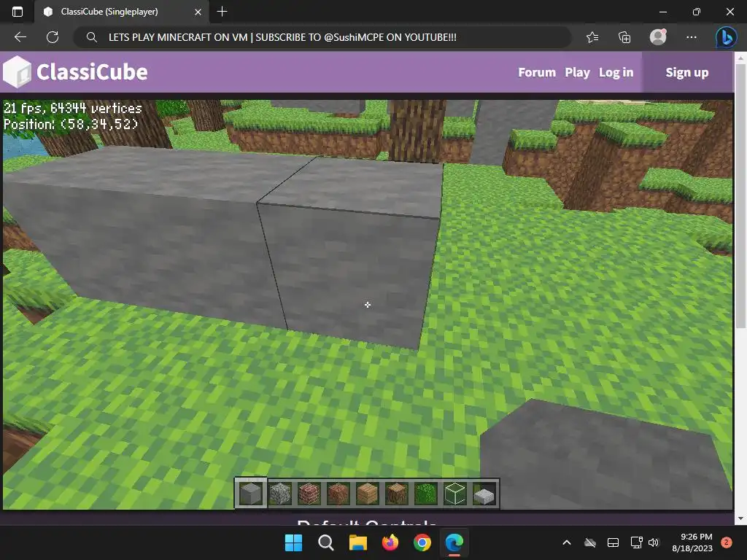This screenshot has width=747, height=560.
Task: Open the volume control tray icon
Action: point(653,542)
